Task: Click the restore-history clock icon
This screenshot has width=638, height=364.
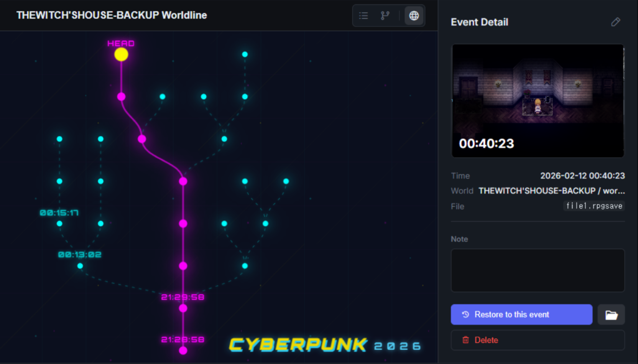Action: click(x=466, y=314)
